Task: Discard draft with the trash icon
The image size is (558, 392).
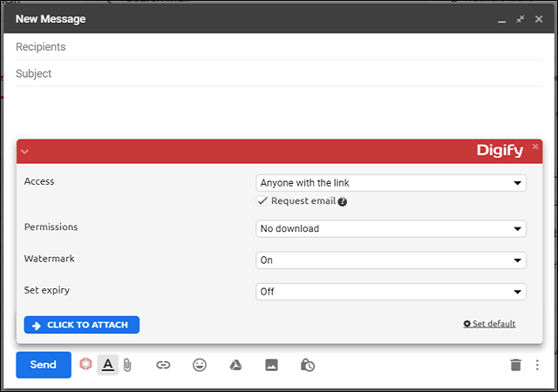Action: click(515, 365)
